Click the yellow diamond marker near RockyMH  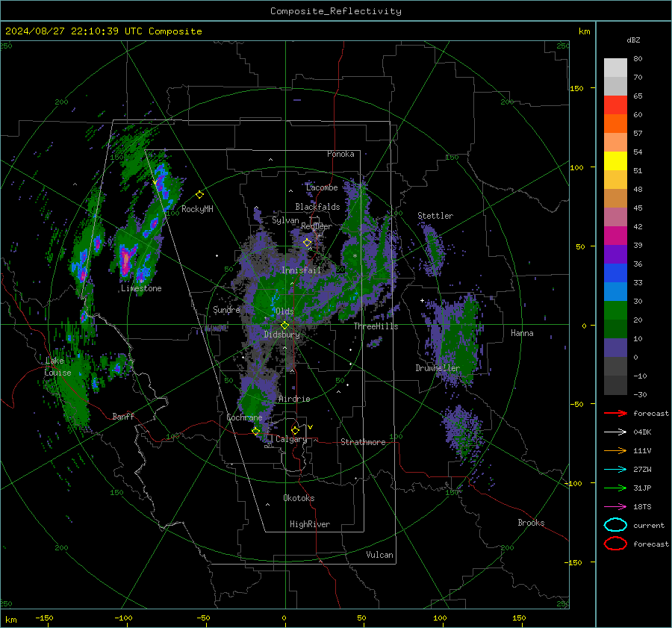point(199,195)
